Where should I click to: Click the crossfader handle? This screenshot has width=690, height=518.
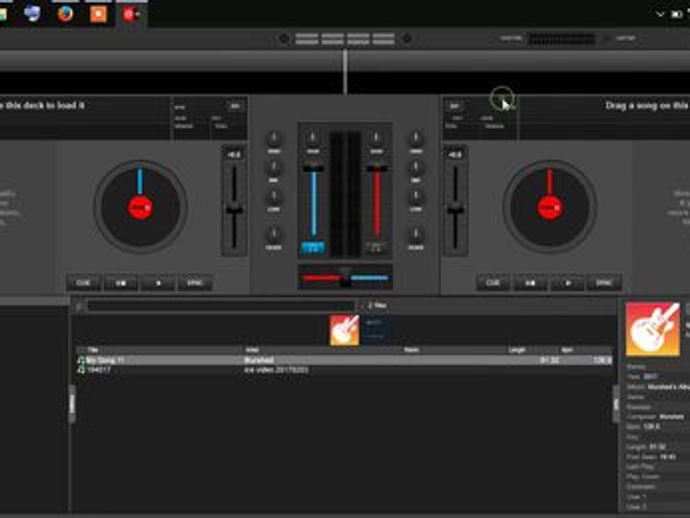pyautogui.click(x=345, y=277)
